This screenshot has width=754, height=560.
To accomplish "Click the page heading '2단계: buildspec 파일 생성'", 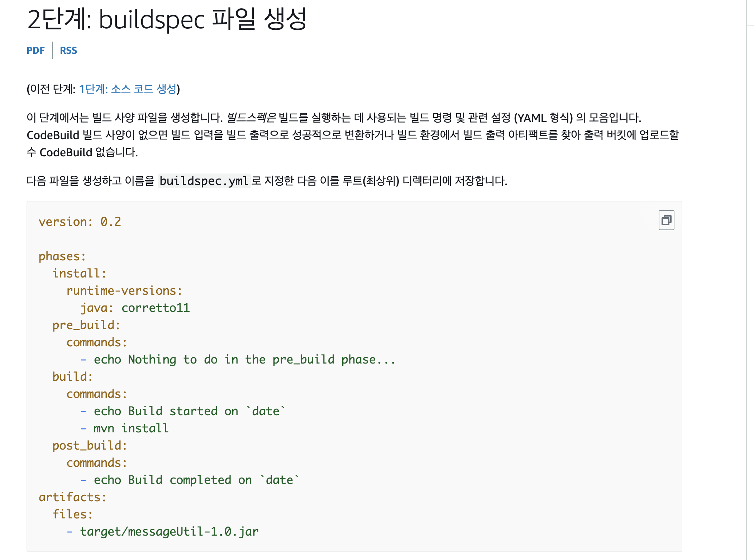I will pyautogui.click(x=167, y=19).
